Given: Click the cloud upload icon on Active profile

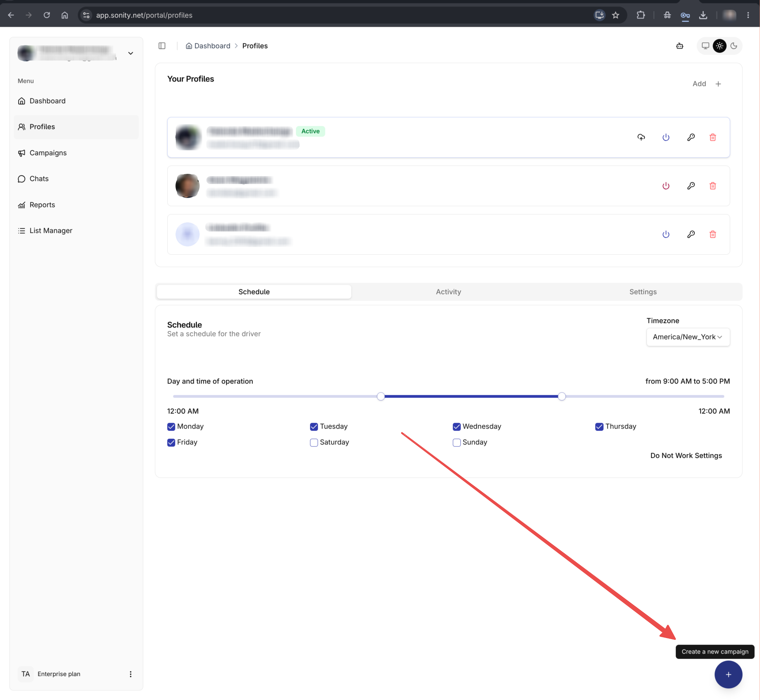Looking at the screenshot, I should (x=641, y=137).
